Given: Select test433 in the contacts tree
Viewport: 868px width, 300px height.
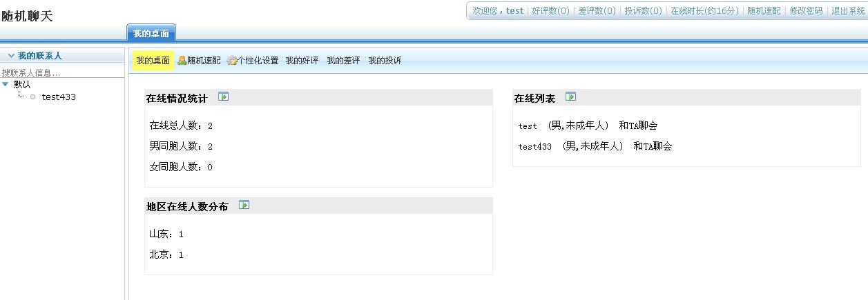Looking at the screenshot, I should (x=59, y=97).
